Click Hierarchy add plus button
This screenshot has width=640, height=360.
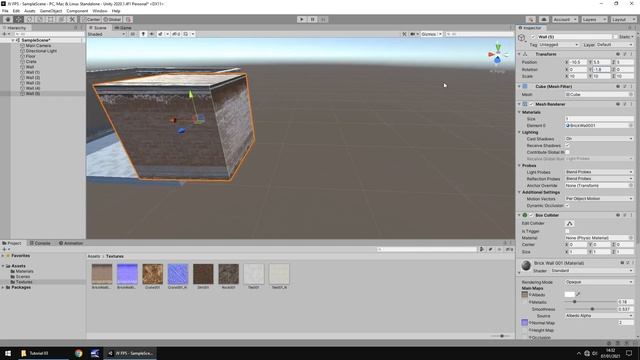tap(4, 34)
